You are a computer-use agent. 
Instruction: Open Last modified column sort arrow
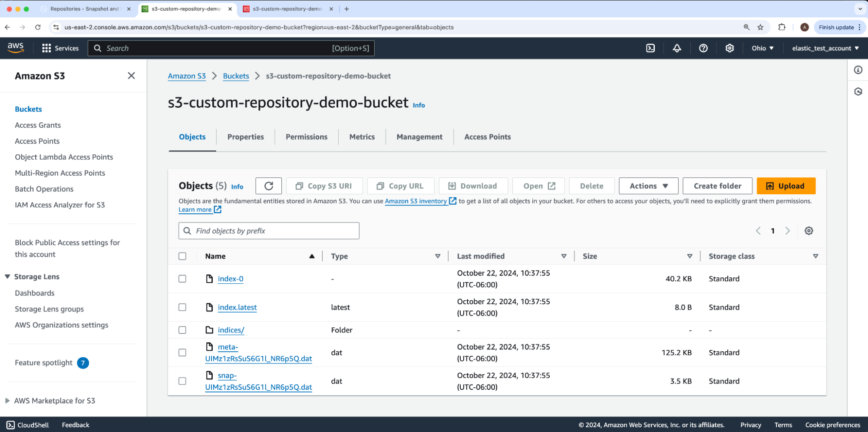564,256
